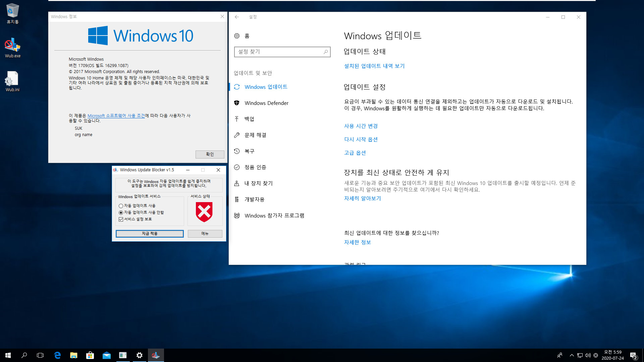Viewport: 644px width, 362px height.
Task: Open the Recycle Bin desktop icon
Action: click(12, 13)
